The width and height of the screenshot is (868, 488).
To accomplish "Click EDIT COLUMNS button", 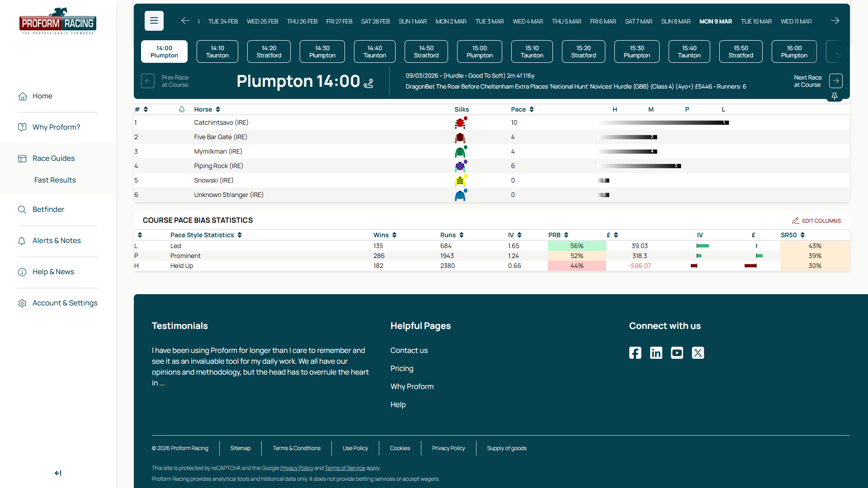I will 816,221.
